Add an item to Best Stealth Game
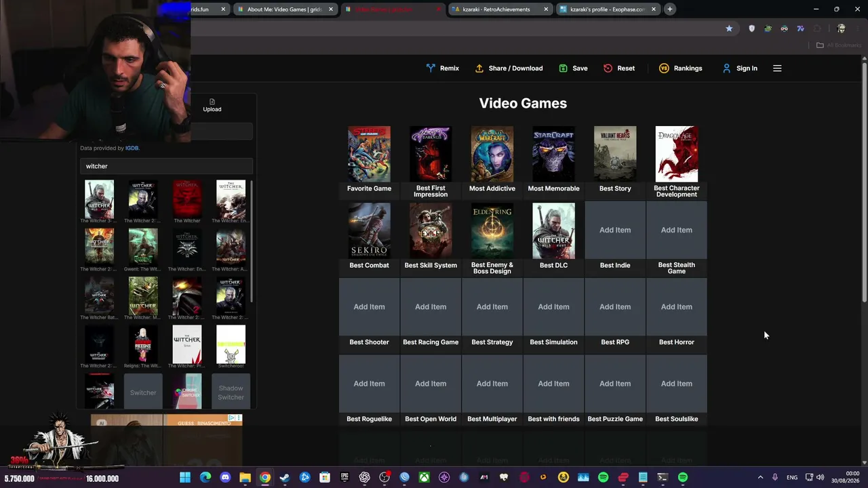 point(677,230)
